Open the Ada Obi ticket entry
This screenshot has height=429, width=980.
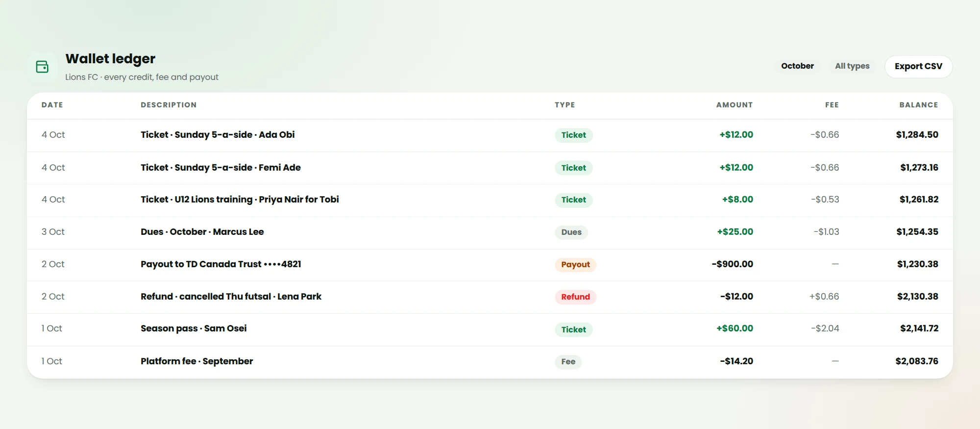[490, 135]
